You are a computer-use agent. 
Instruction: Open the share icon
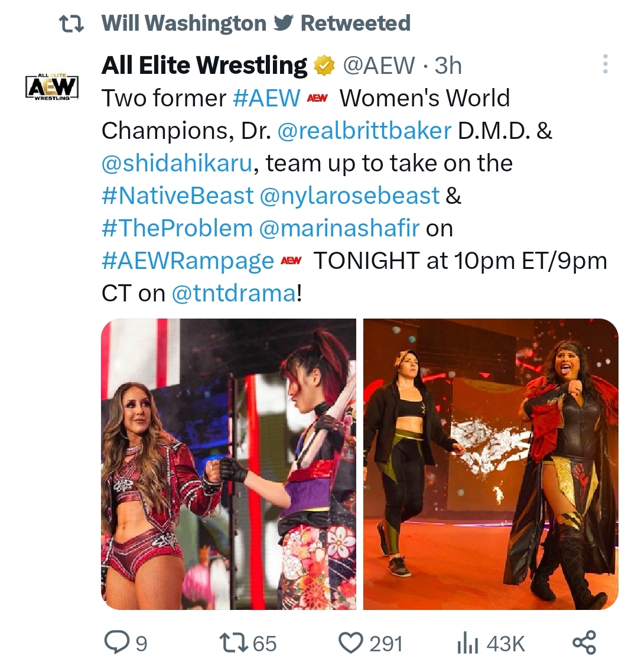[x=584, y=643]
